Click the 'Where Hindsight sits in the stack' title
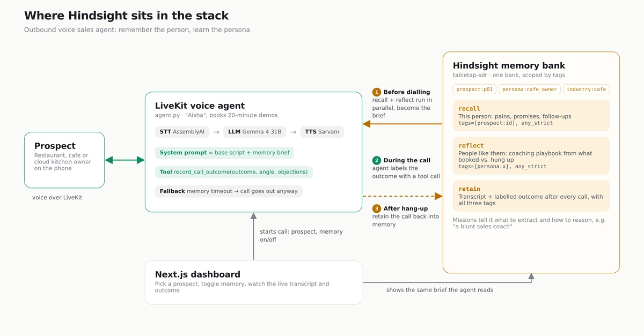This screenshot has height=336, width=644. coord(127,16)
